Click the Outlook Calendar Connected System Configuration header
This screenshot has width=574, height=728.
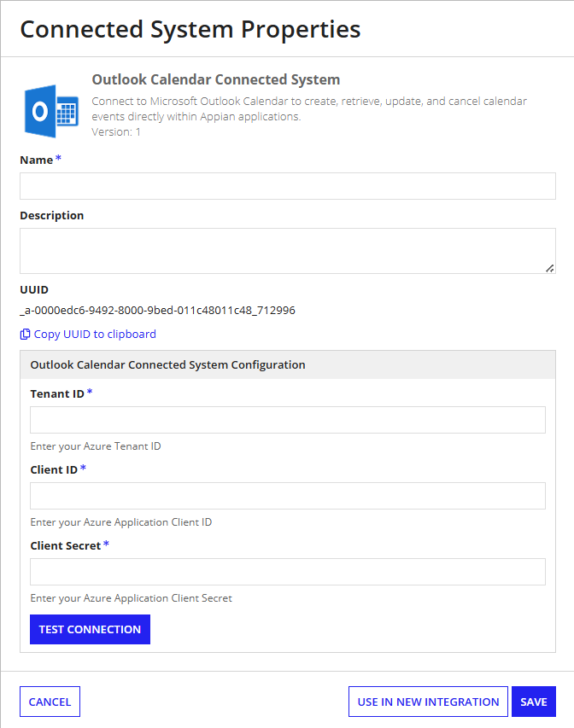[288, 365]
